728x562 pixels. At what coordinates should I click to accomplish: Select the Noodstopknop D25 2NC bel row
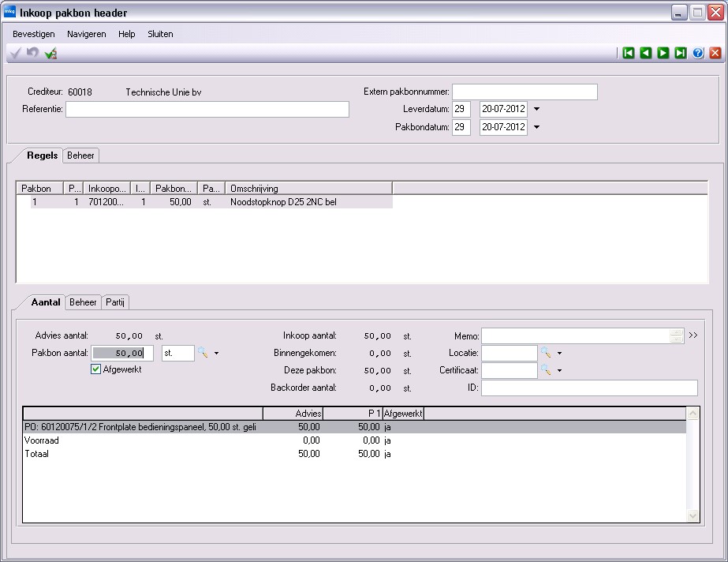coord(211,202)
